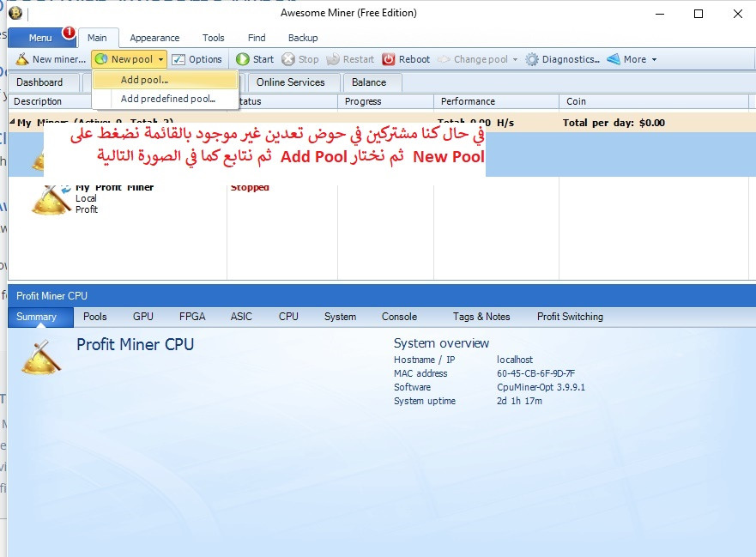Open the Backup ribbon tab

pos(303,38)
